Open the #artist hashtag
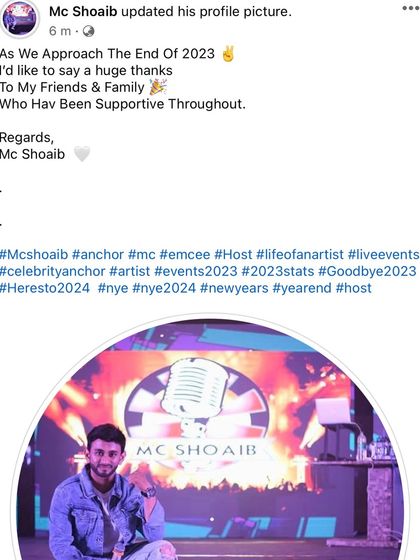 click(x=130, y=271)
